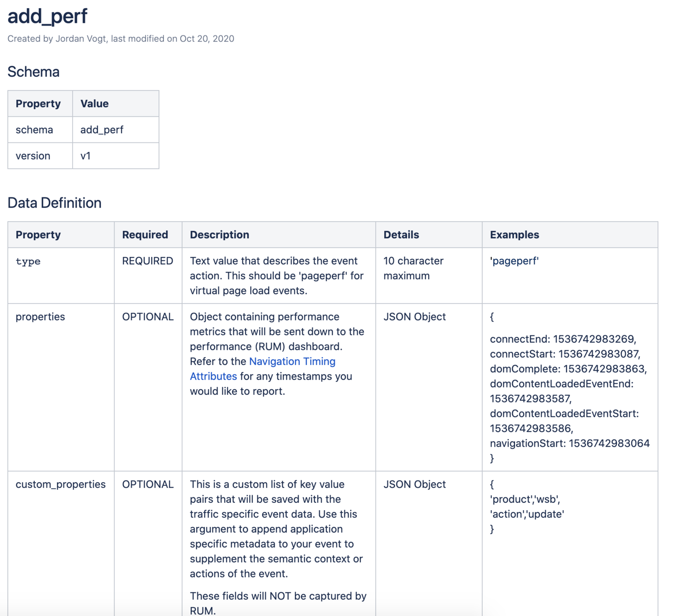The height and width of the screenshot is (616, 674).
Task: Click the 'Value' column header in Schema table
Action: pos(116,104)
